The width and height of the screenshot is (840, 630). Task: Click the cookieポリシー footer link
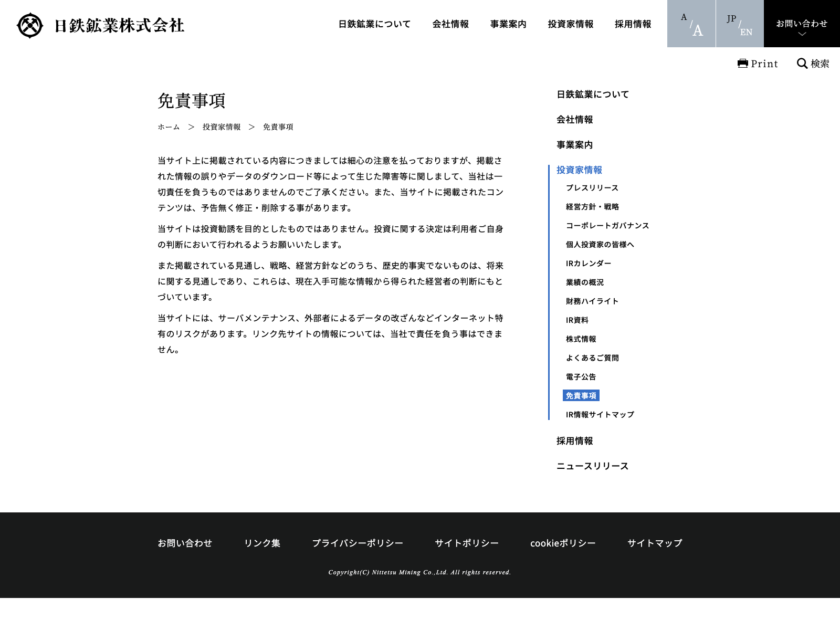[x=563, y=543]
